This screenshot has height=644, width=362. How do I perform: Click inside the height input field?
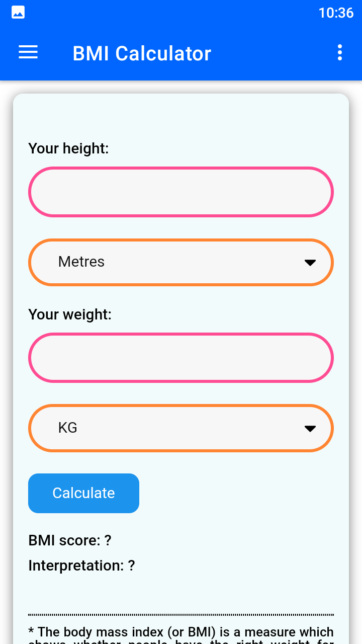181,192
